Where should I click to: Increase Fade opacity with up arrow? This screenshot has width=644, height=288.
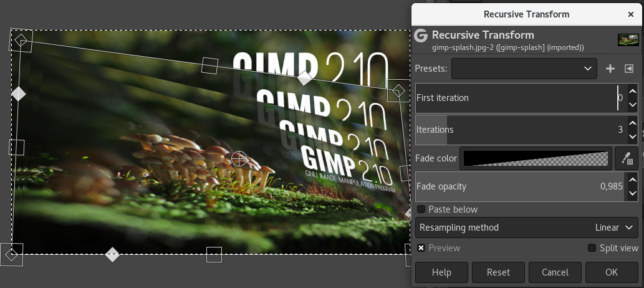point(633,180)
